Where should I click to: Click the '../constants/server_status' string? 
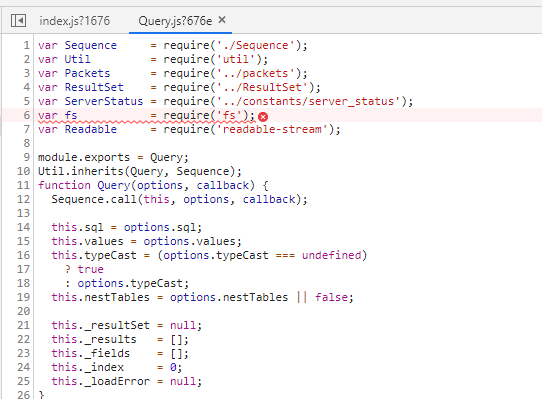pyautogui.click(x=308, y=101)
